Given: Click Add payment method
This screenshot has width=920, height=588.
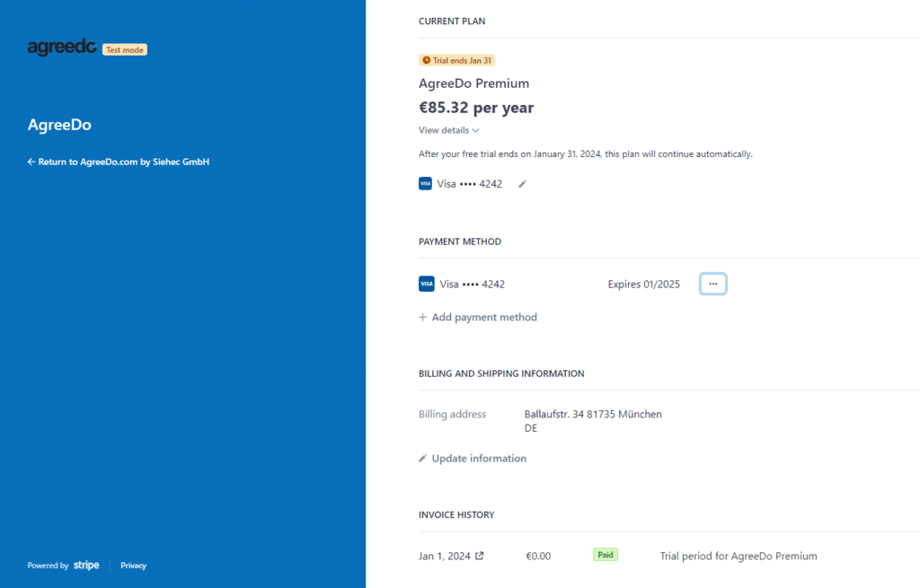Looking at the screenshot, I should coord(478,317).
